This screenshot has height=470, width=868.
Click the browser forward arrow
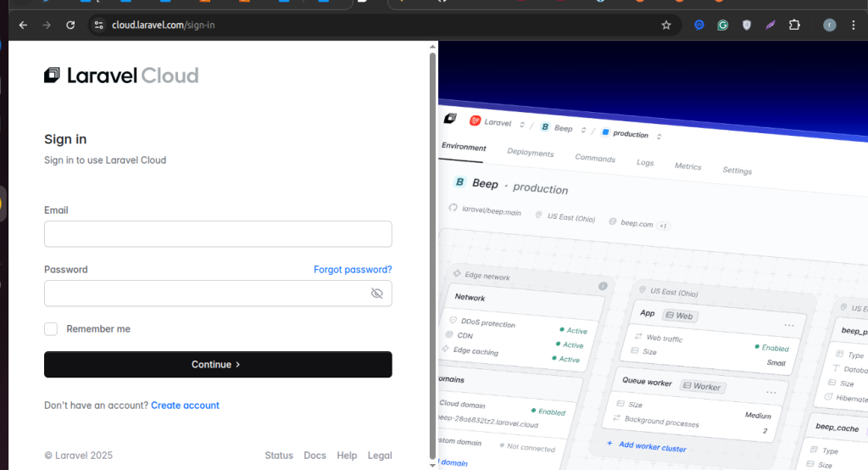[x=47, y=25]
